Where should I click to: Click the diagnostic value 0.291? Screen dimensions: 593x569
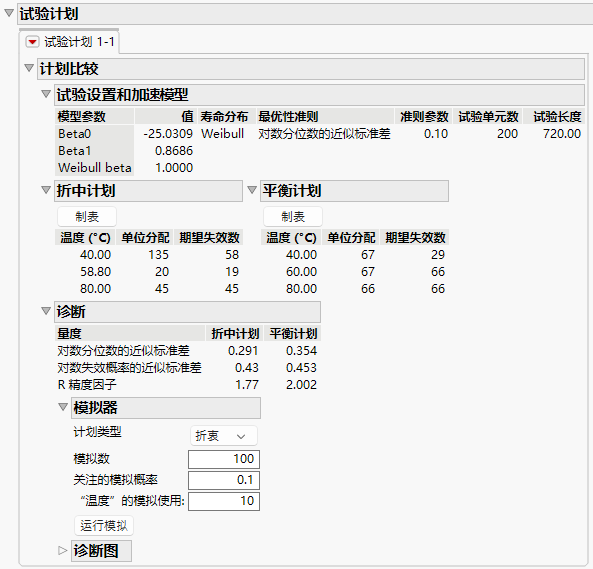click(243, 350)
